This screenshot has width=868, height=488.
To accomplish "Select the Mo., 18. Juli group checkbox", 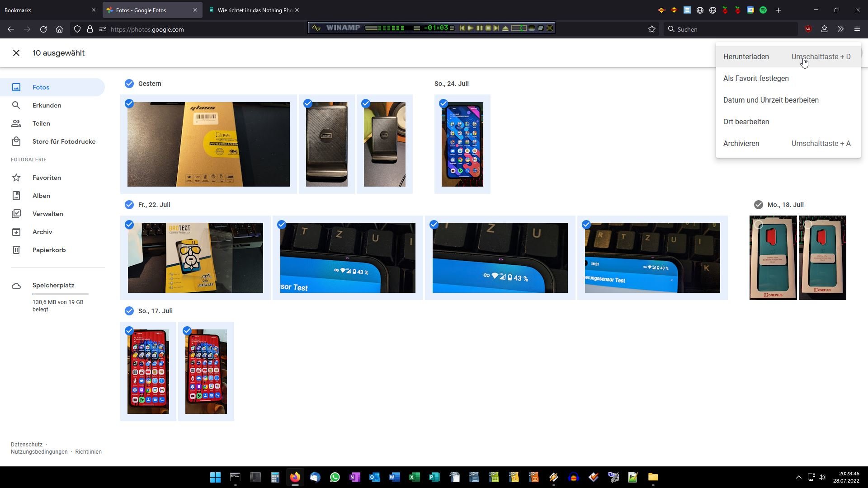I will click(x=759, y=205).
